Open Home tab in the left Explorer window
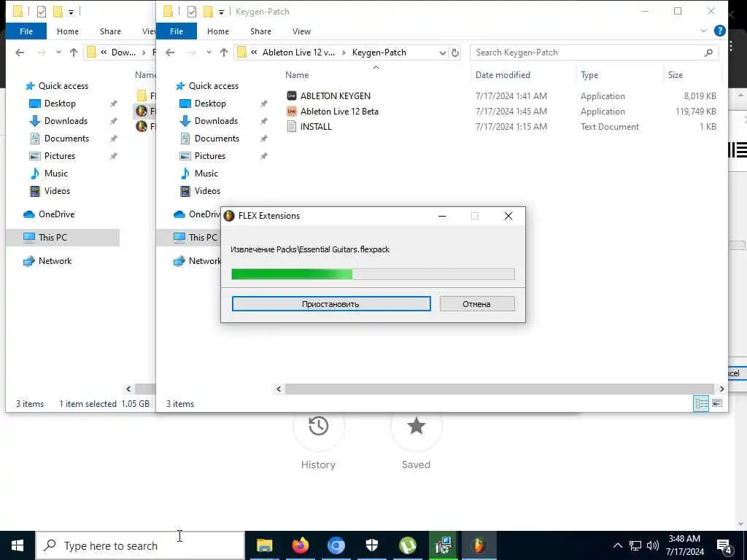747x560 pixels. click(68, 31)
